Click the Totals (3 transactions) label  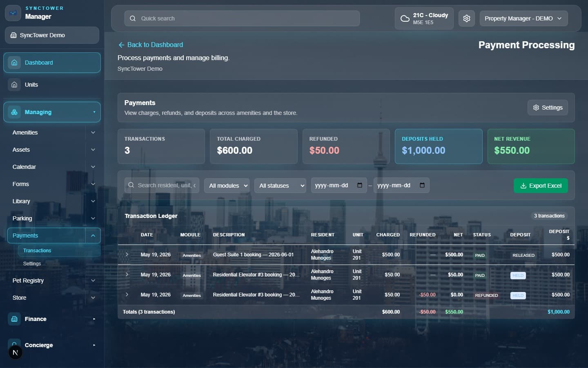pyautogui.click(x=149, y=312)
